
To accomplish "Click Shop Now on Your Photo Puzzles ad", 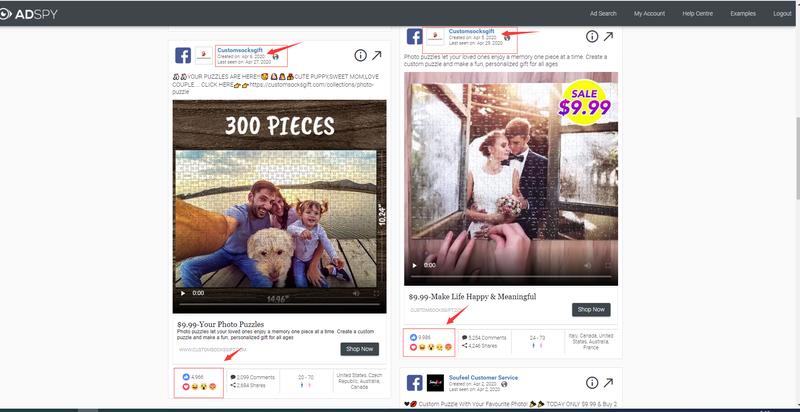I will (x=359, y=349).
